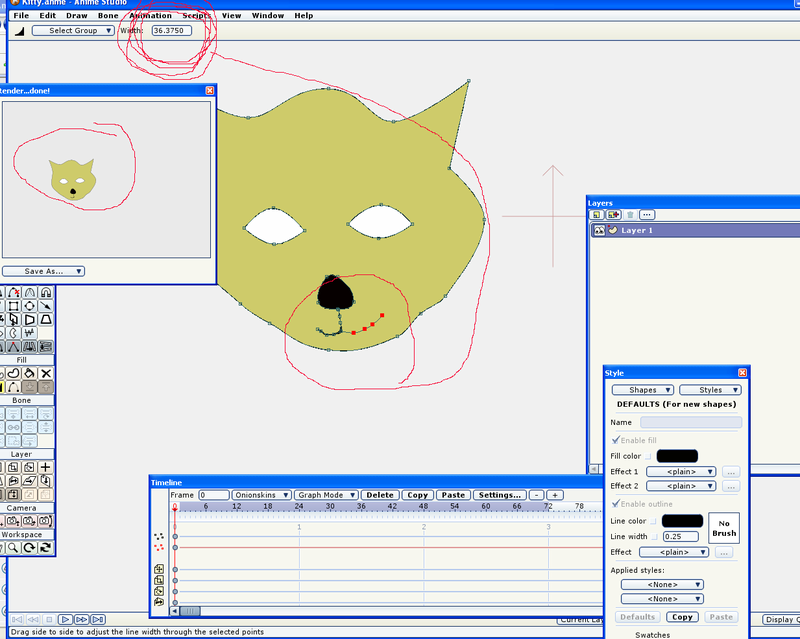Select the Zoom Workspace magnifier tool
The image size is (800, 639).
coord(14,548)
